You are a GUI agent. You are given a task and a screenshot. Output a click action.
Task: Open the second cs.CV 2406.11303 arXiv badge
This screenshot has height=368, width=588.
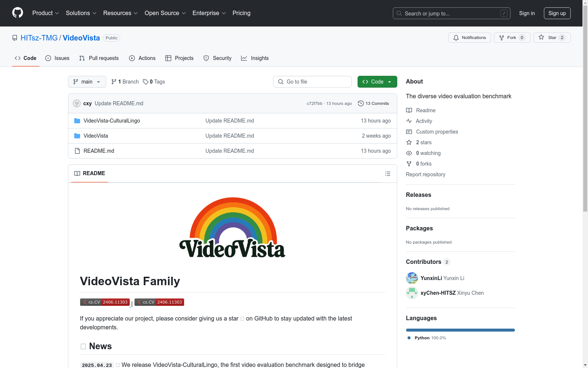click(159, 302)
